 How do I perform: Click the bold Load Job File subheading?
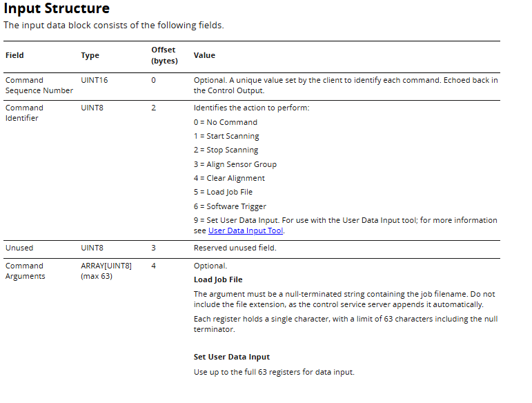coord(218,280)
